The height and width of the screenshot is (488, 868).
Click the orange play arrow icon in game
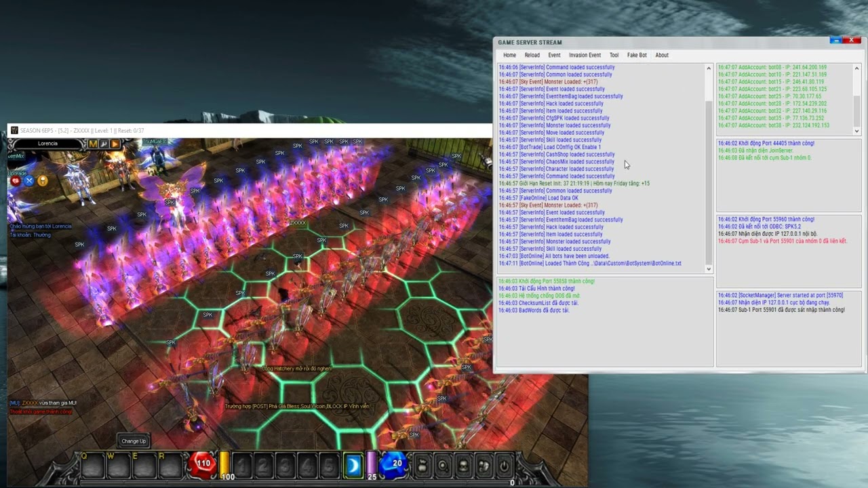point(115,144)
